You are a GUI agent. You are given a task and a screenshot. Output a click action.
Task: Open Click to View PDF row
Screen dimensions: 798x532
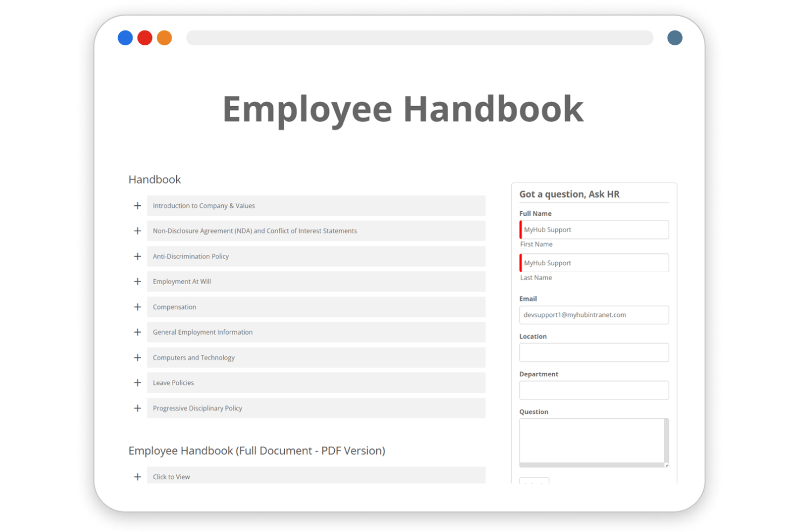316,475
